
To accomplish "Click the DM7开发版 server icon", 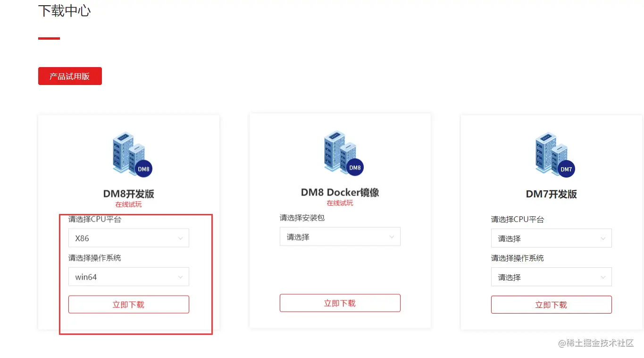I will [555, 154].
